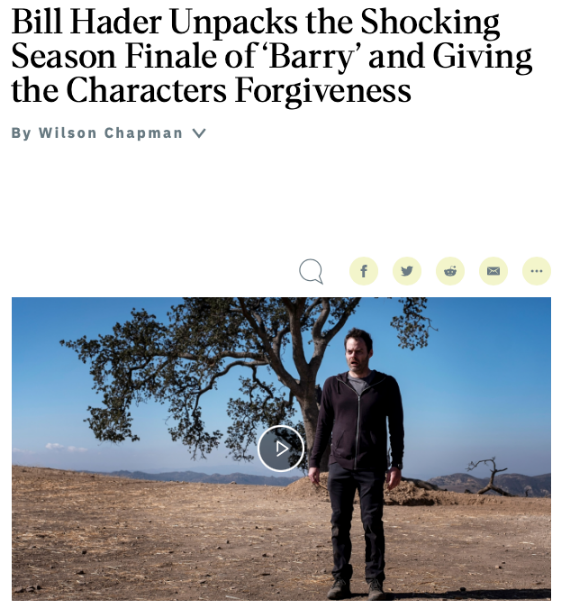Click the Bill Hader article headline
This screenshot has height=605, width=561.
272,56
